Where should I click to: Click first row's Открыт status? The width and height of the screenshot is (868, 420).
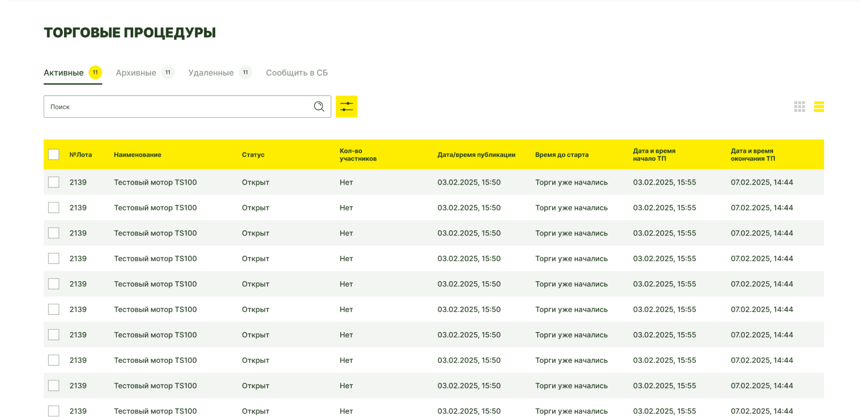(x=255, y=182)
